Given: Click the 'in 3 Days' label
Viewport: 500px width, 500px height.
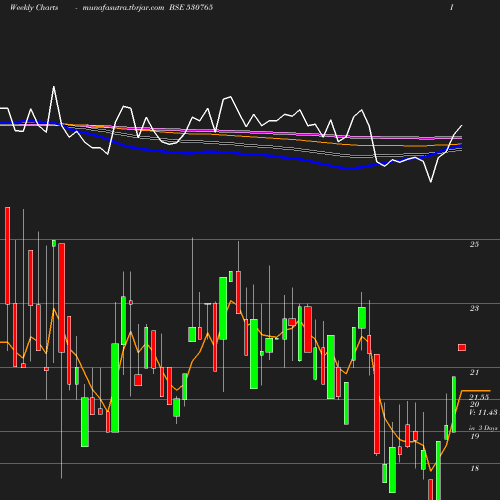Looking at the screenshot, I should point(483,428).
